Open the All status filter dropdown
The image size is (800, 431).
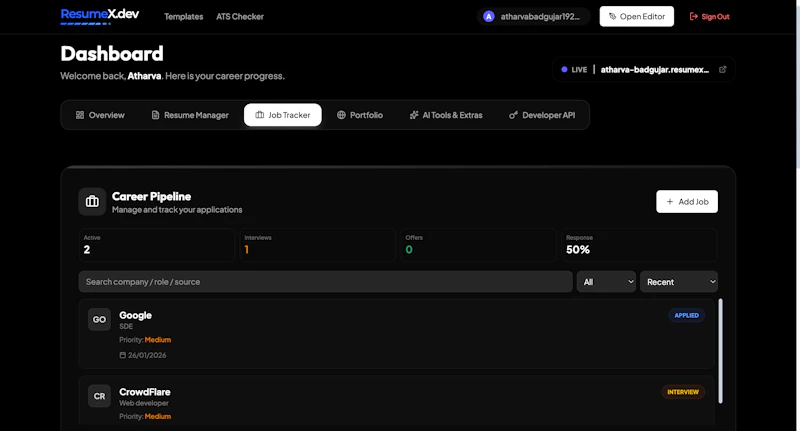(606, 282)
